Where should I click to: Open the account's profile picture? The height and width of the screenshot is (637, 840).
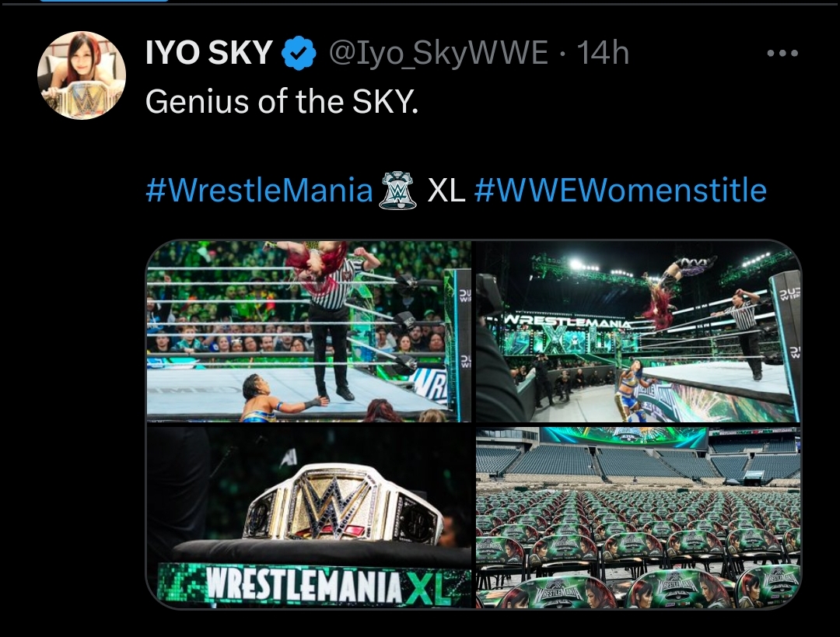[x=82, y=75]
